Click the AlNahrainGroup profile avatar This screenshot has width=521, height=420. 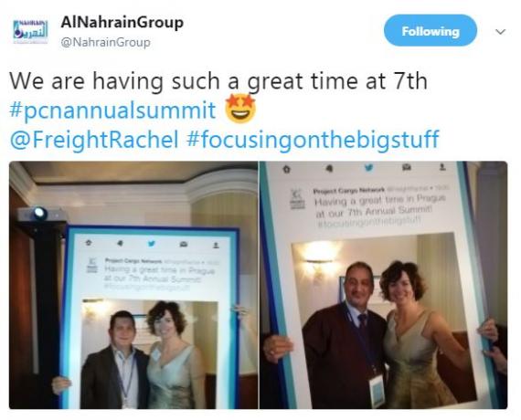[x=30, y=32]
